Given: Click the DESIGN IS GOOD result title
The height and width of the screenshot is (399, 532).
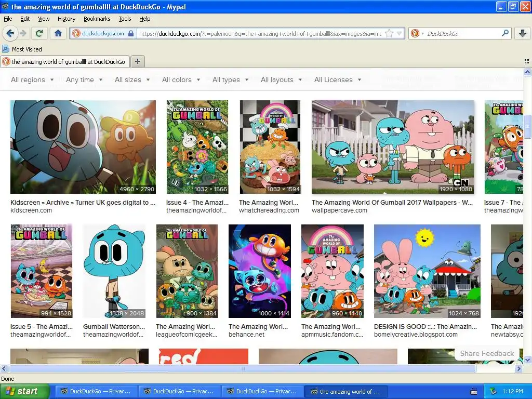Looking at the screenshot, I should tap(425, 327).
